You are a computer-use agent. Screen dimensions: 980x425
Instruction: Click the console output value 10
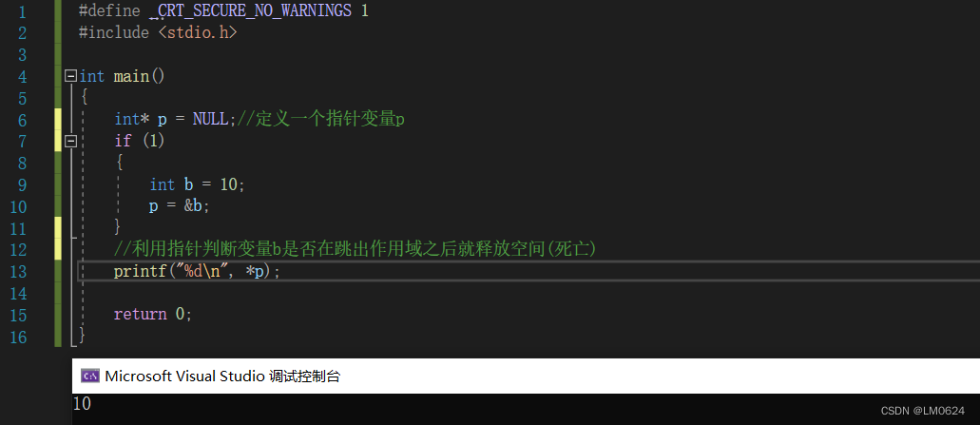tap(82, 404)
